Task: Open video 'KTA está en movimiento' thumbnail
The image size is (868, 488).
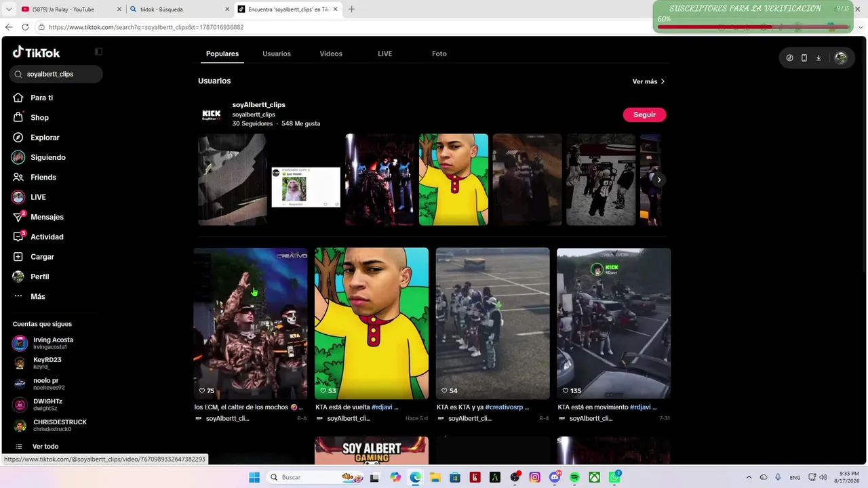Action: pyautogui.click(x=614, y=323)
